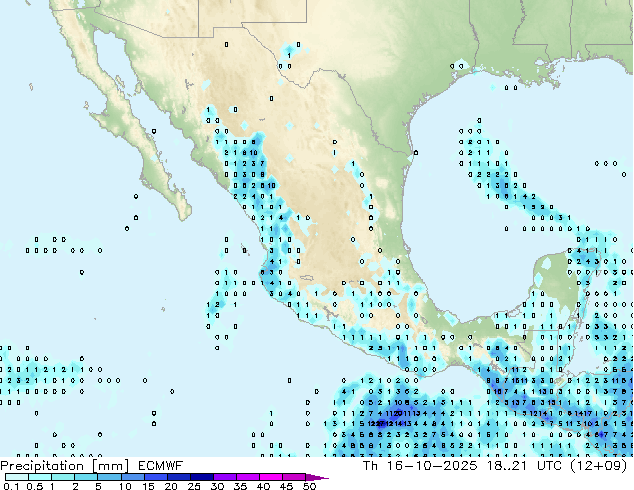Click the 25–30 mm dark navy legend swatch
The height and width of the screenshot is (490, 634).
click(201, 477)
